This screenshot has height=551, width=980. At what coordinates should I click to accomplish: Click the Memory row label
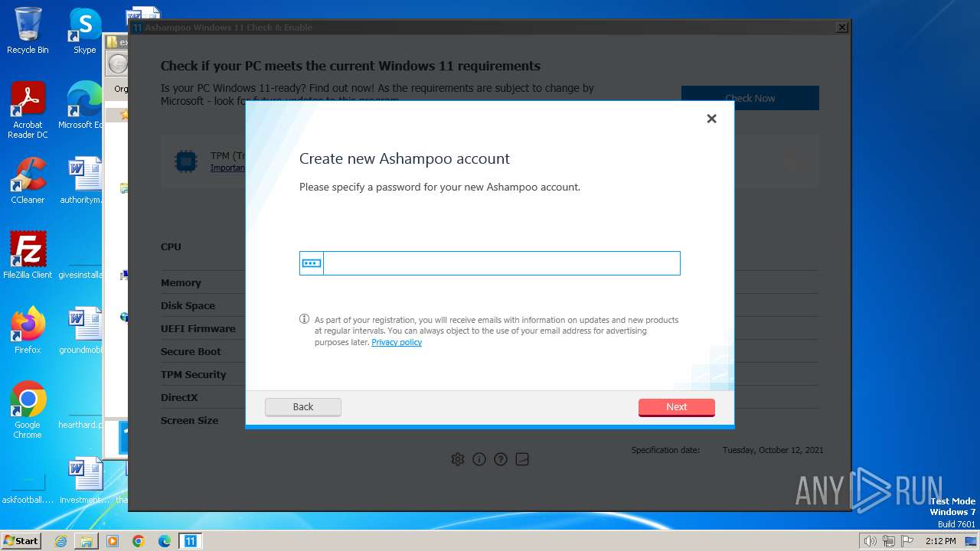click(x=181, y=282)
